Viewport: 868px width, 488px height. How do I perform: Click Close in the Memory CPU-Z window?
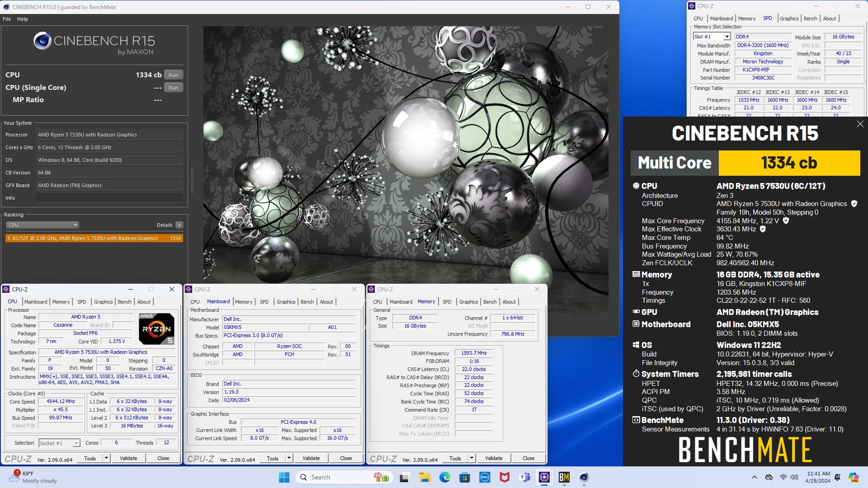pyautogui.click(x=528, y=458)
